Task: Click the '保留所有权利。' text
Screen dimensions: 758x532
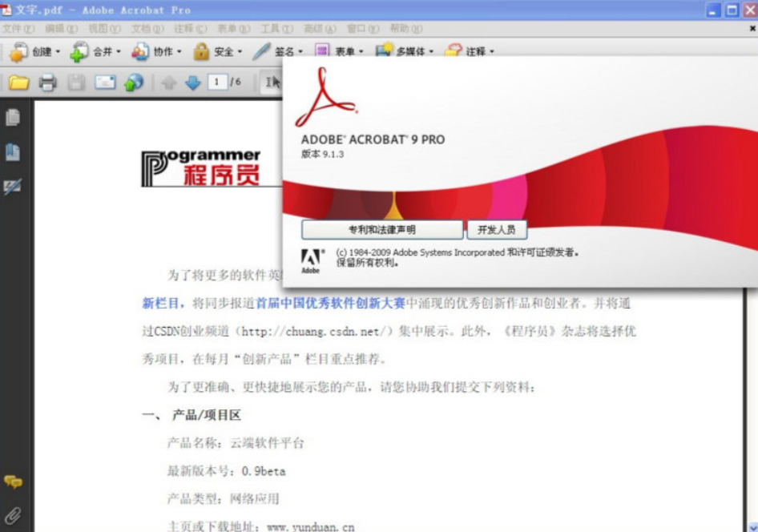Action: (x=368, y=264)
